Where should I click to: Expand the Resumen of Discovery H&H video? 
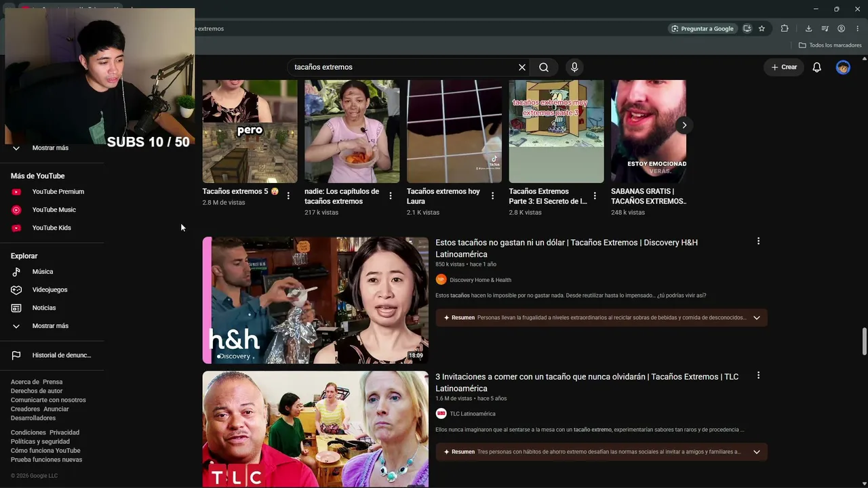[x=757, y=318]
